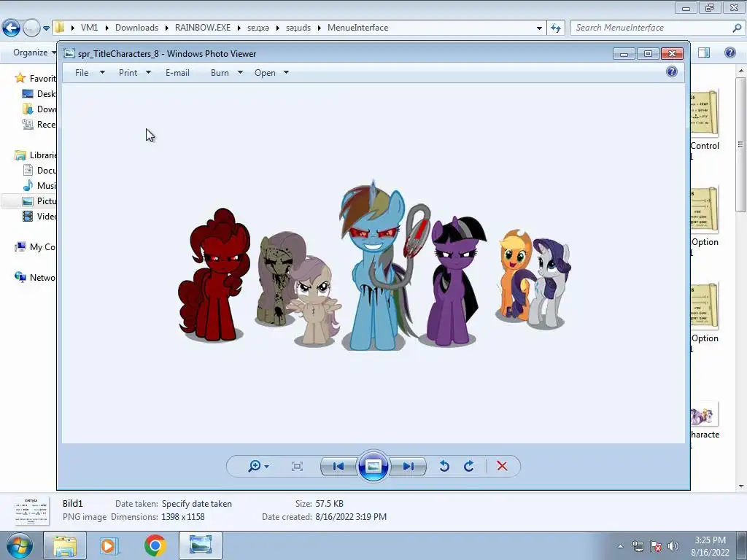Open the Print menu

(128, 73)
